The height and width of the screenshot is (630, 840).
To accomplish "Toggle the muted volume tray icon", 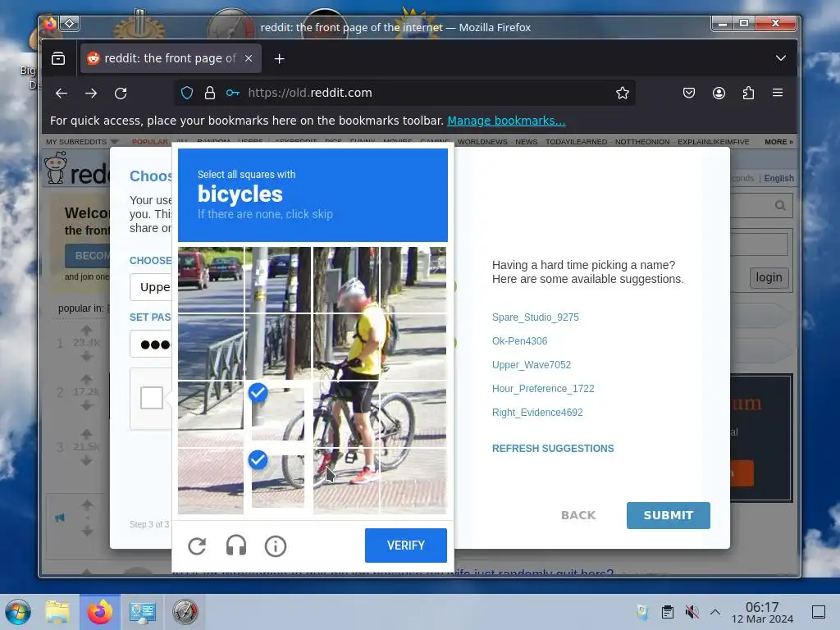I will pos(692,612).
